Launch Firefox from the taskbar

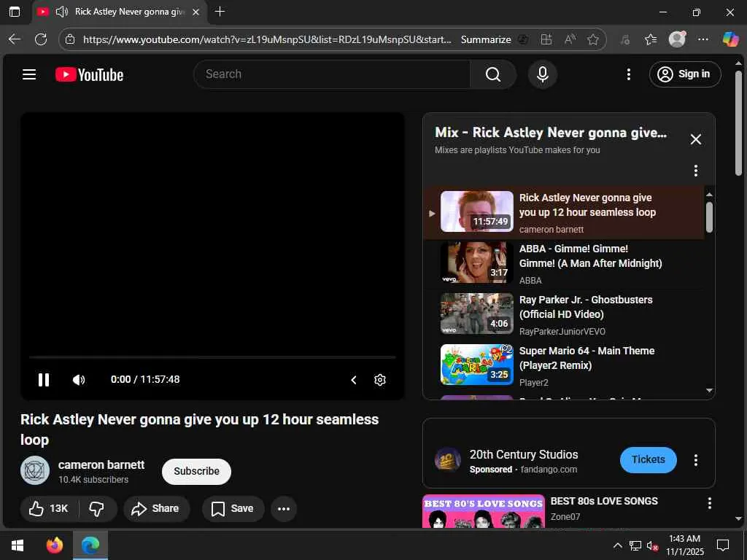(54, 545)
